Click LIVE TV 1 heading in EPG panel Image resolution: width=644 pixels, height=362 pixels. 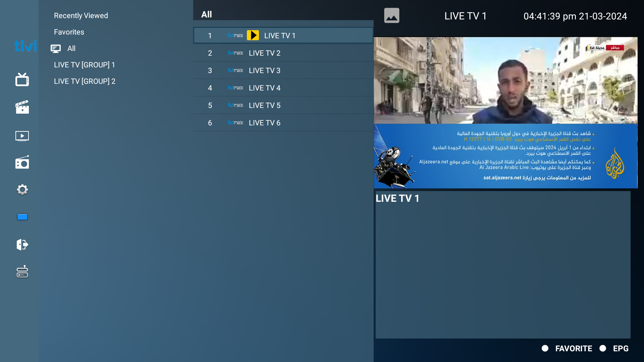point(397,198)
